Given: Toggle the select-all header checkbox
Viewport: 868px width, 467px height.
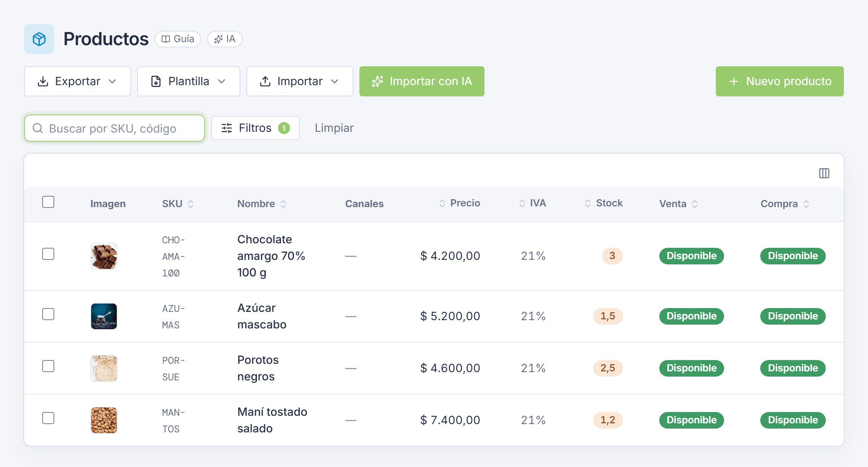Looking at the screenshot, I should point(48,202).
